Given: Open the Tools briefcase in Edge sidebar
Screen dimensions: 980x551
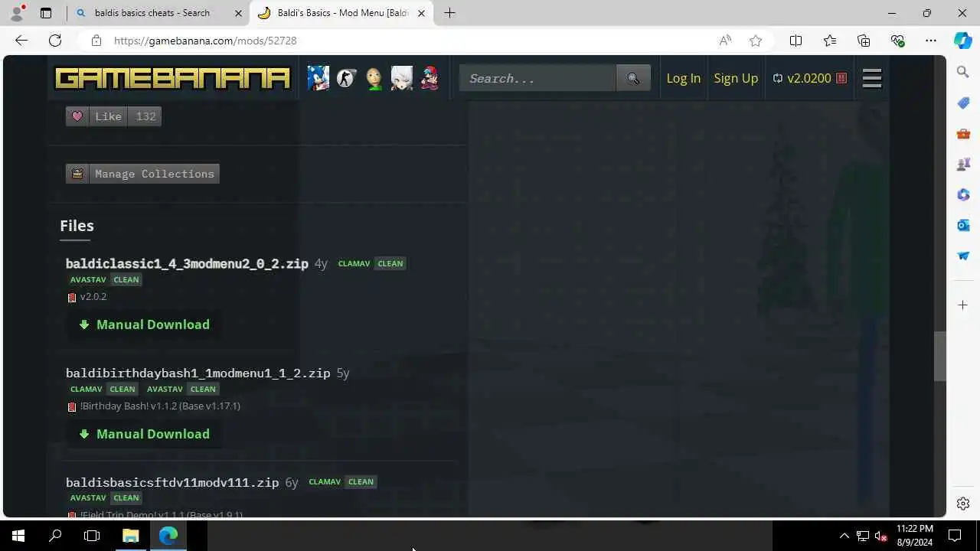Looking at the screenshot, I should 963,134.
